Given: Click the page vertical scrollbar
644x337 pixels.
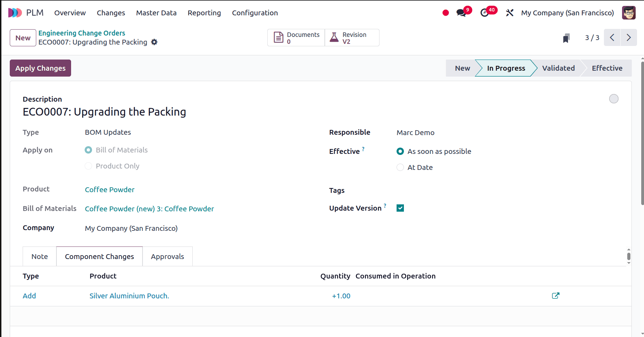Looking at the screenshot, I should 642,133.
